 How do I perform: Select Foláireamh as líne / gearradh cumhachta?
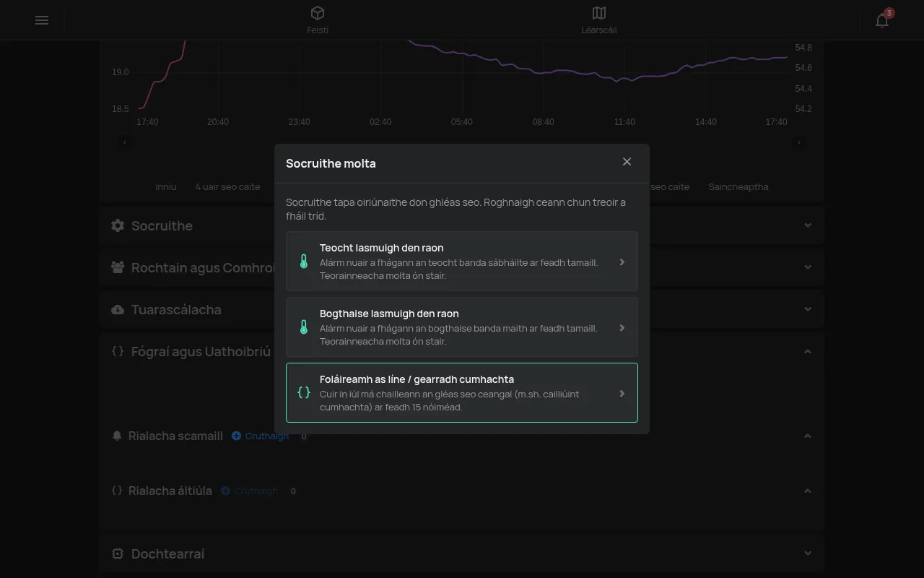(x=462, y=392)
